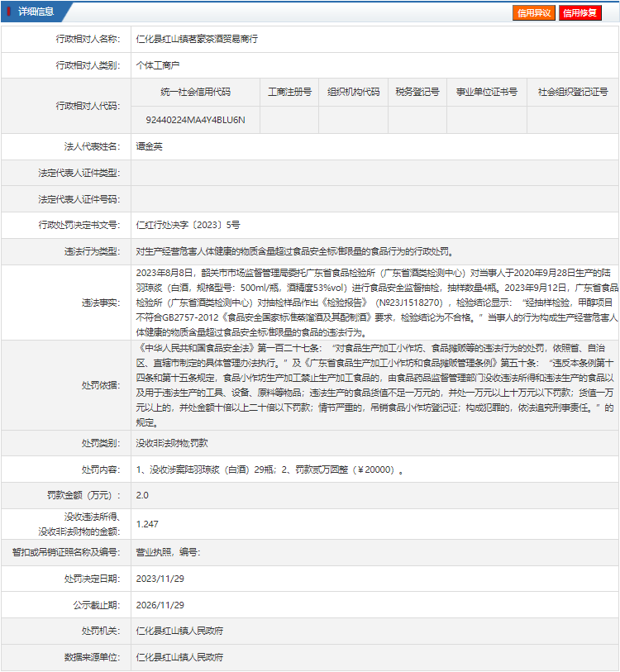Image resolution: width=620 pixels, height=672 pixels.
Task: Select the 详细信息 header tab
Action: [36, 12]
